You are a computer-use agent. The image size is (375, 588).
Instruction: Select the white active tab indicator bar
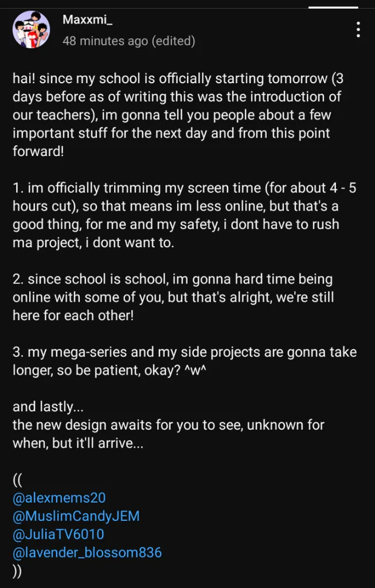coord(333,7)
